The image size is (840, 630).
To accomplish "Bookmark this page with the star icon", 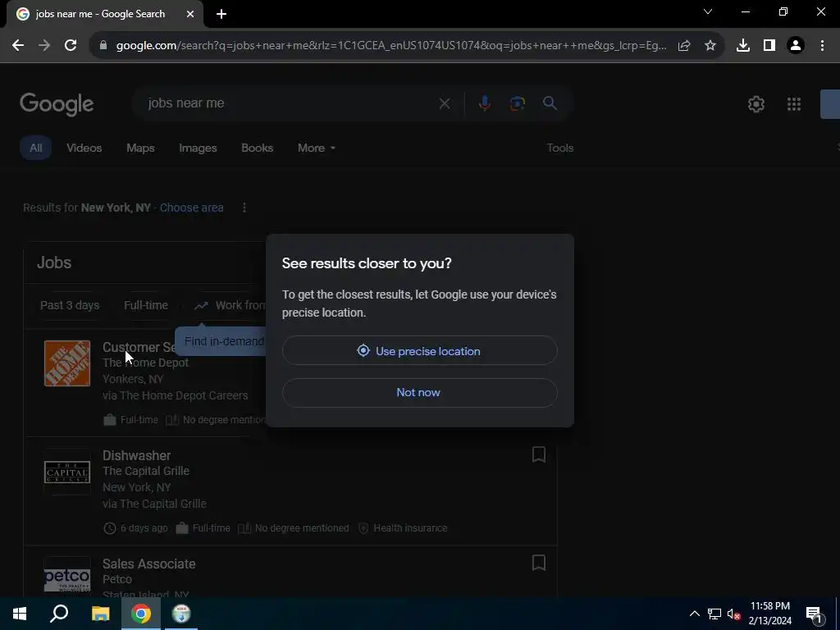I will [710, 46].
